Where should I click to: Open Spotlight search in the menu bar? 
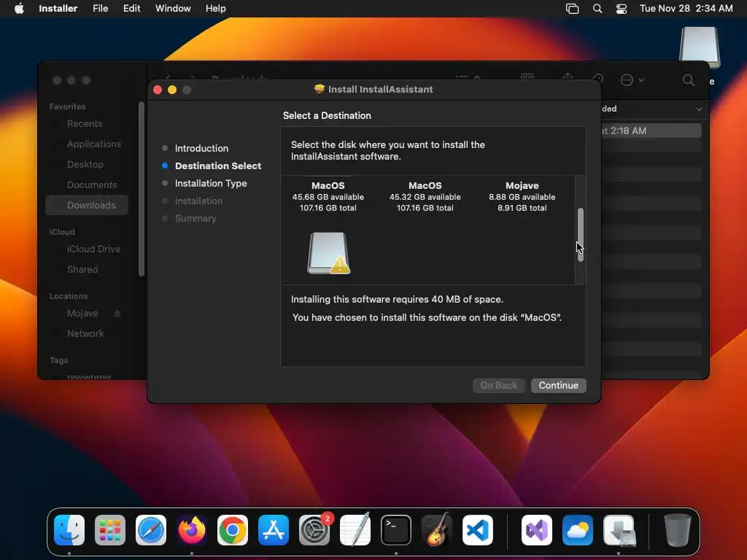pos(597,9)
